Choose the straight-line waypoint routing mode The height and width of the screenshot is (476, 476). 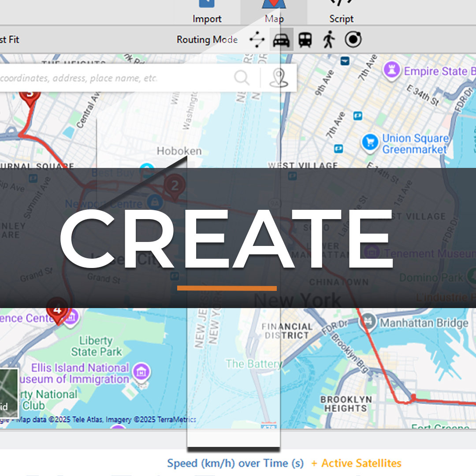257,40
